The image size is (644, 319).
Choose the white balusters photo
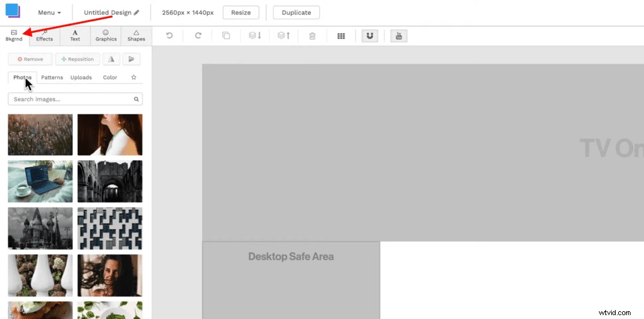(40, 275)
